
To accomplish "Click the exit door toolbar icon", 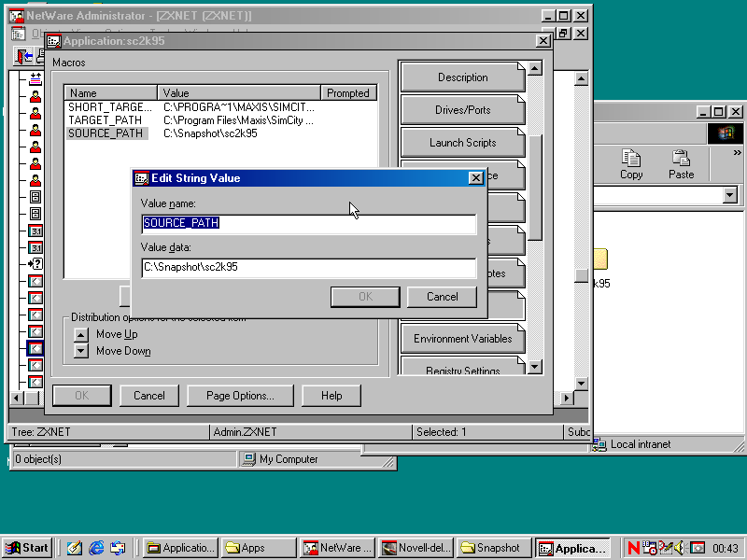I will 23,57.
